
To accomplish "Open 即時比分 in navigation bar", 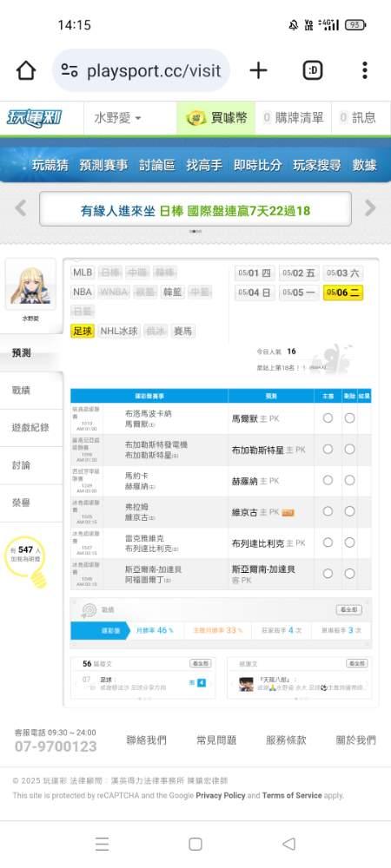I will tap(257, 165).
